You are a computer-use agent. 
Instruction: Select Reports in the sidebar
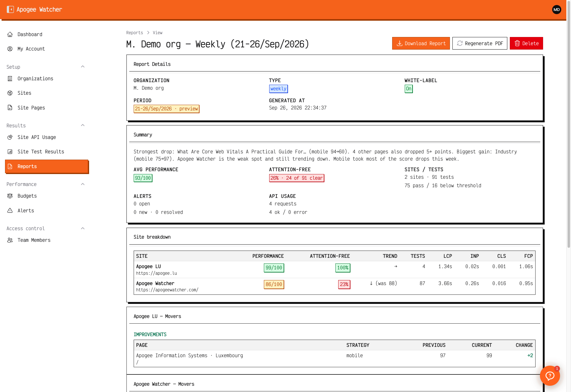[47, 166]
